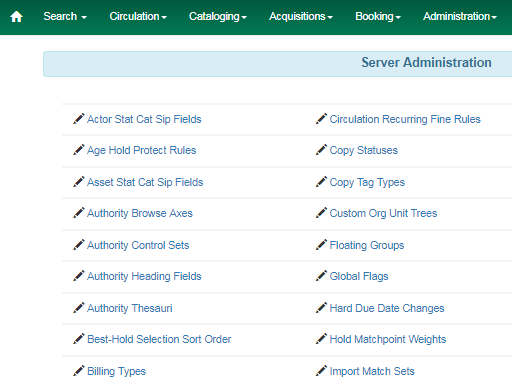This screenshot has height=382, width=512.
Task: Go to Floating Groups
Action: click(367, 245)
